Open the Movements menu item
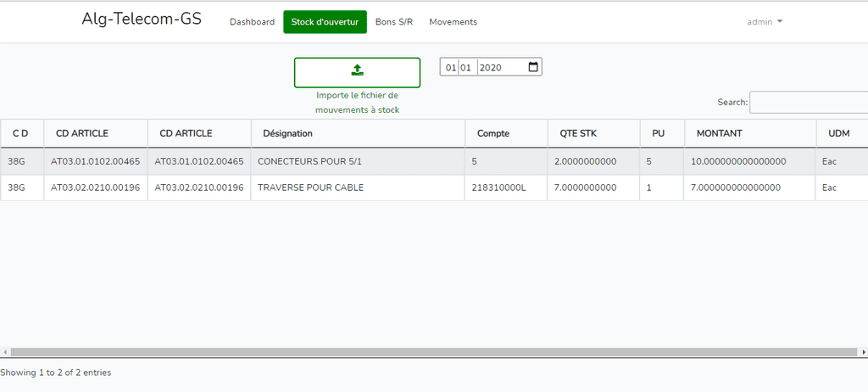Image resolution: width=868 pixels, height=392 pixels. (453, 21)
